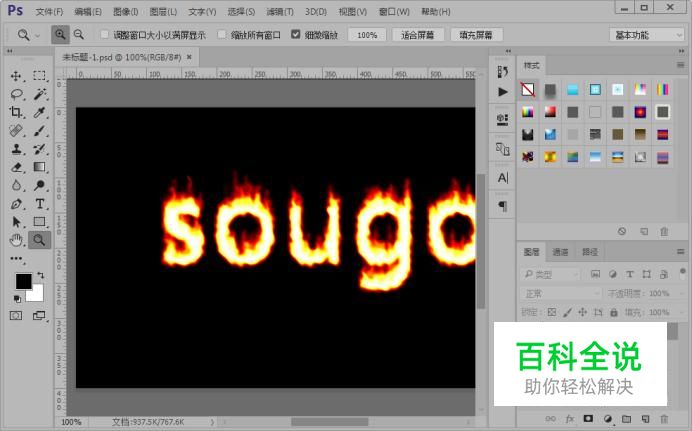Enable 调整窗口大小以满屏显示 checkbox
The width and height of the screenshot is (692, 431).
point(105,34)
